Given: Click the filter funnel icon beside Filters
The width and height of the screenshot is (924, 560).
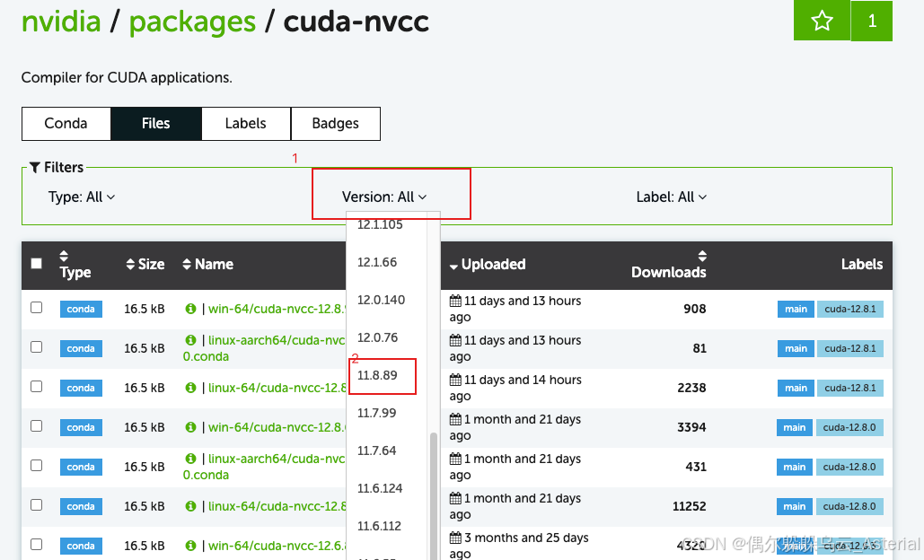Looking at the screenshot, I should [x=35, y=168].
